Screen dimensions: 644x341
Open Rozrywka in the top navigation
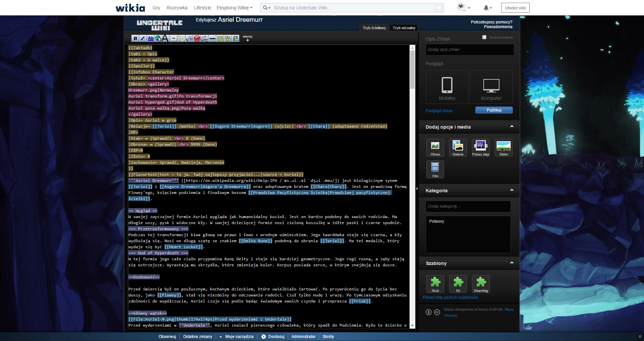point(177,8)
